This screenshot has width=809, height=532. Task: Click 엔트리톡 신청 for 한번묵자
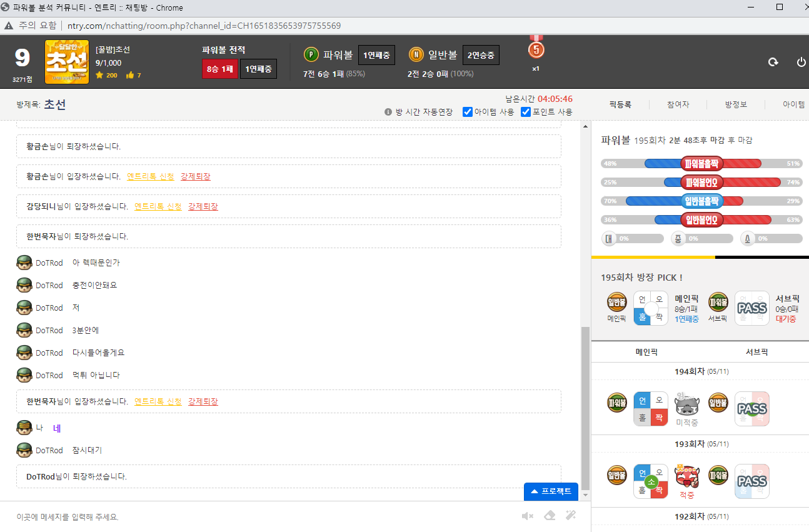158,401
